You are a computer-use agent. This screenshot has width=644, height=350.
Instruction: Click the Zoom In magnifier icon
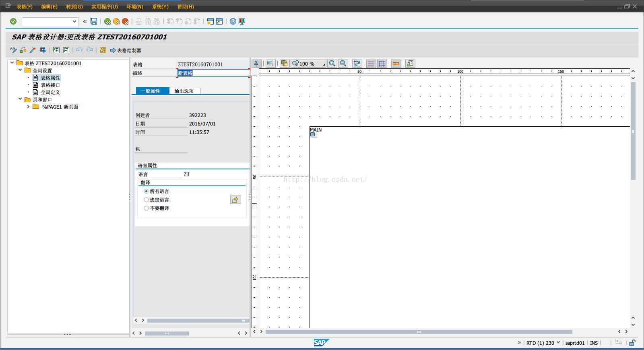click(332, 64)
